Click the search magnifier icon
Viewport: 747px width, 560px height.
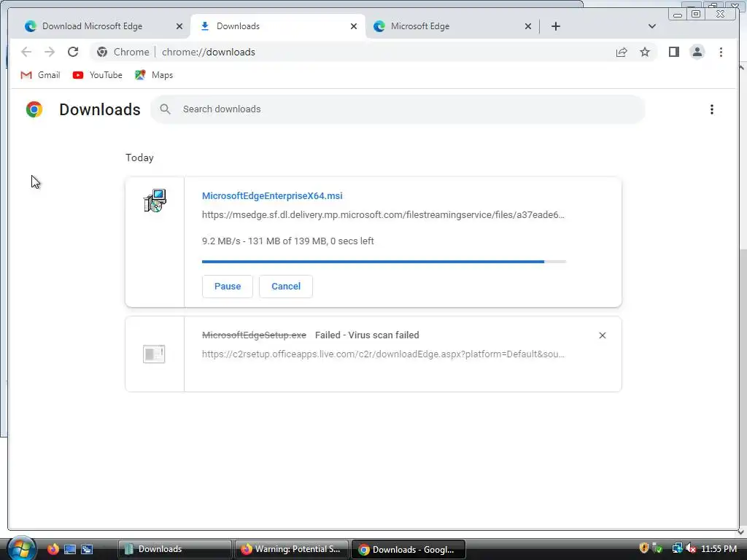(x=166, y=109)
